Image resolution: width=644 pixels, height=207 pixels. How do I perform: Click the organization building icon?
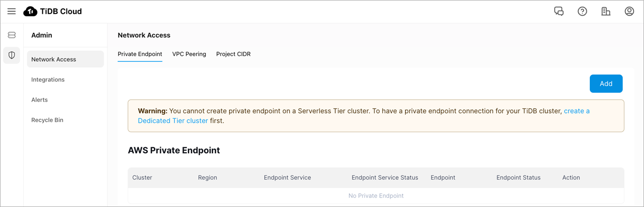point(606,11)
